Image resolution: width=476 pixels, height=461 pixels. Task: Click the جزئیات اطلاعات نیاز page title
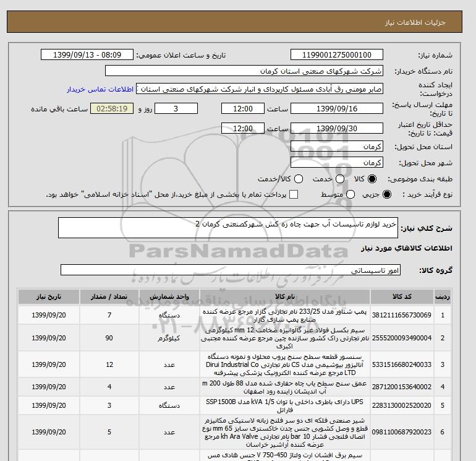(415, 22)
